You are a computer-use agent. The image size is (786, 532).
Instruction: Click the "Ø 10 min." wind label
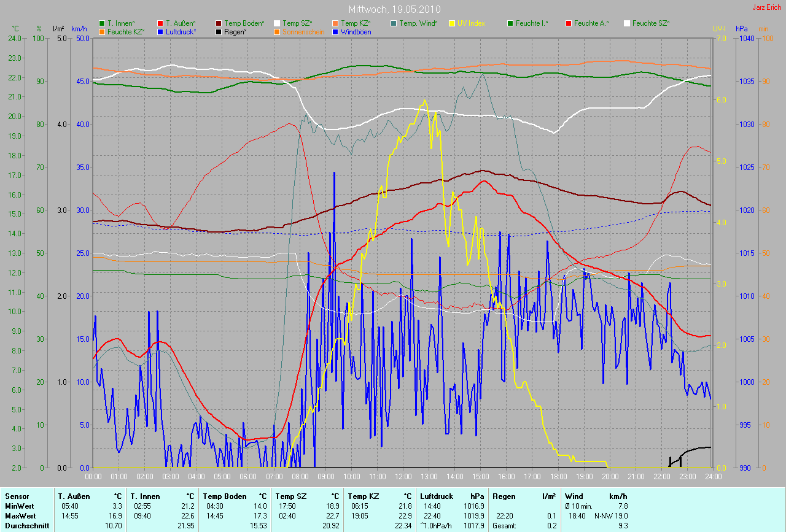[578, 506]
